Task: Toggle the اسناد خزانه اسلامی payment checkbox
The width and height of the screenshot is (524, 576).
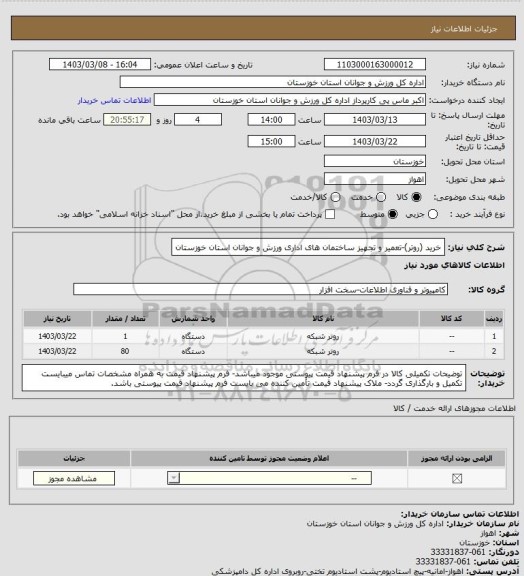Action: click(330, 215)
